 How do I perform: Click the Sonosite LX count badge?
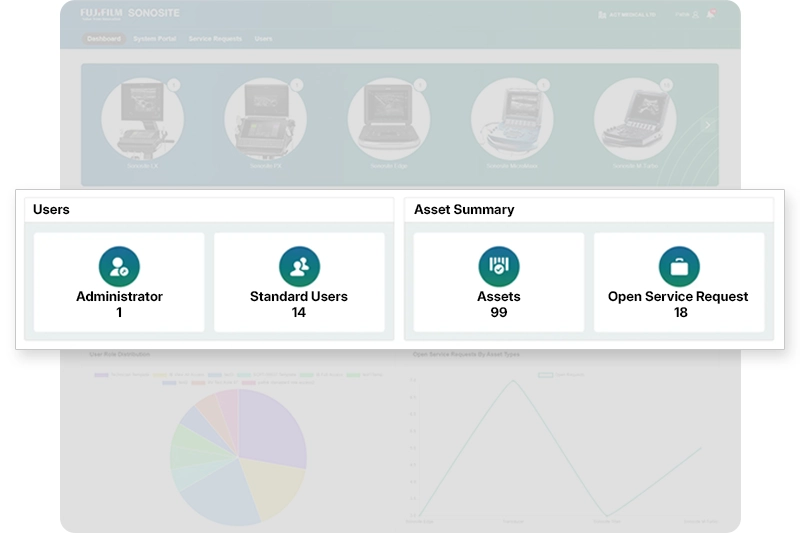point(174,85)
